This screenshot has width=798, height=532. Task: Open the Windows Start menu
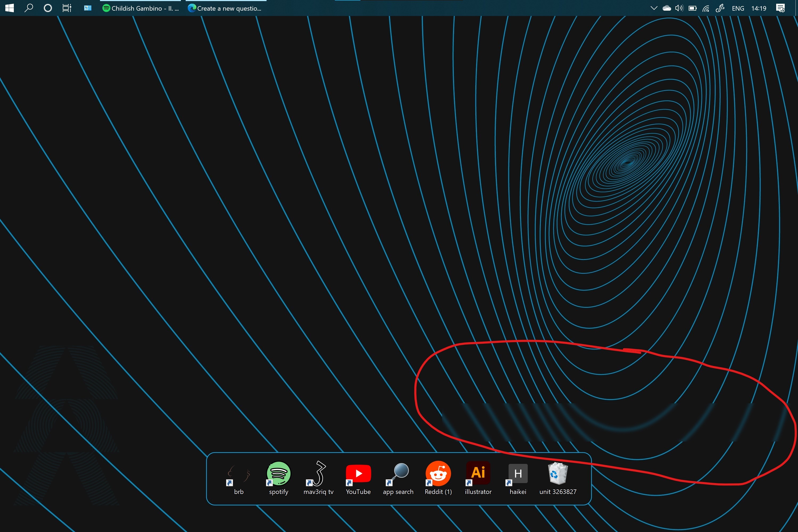click(x=10, y=8)
